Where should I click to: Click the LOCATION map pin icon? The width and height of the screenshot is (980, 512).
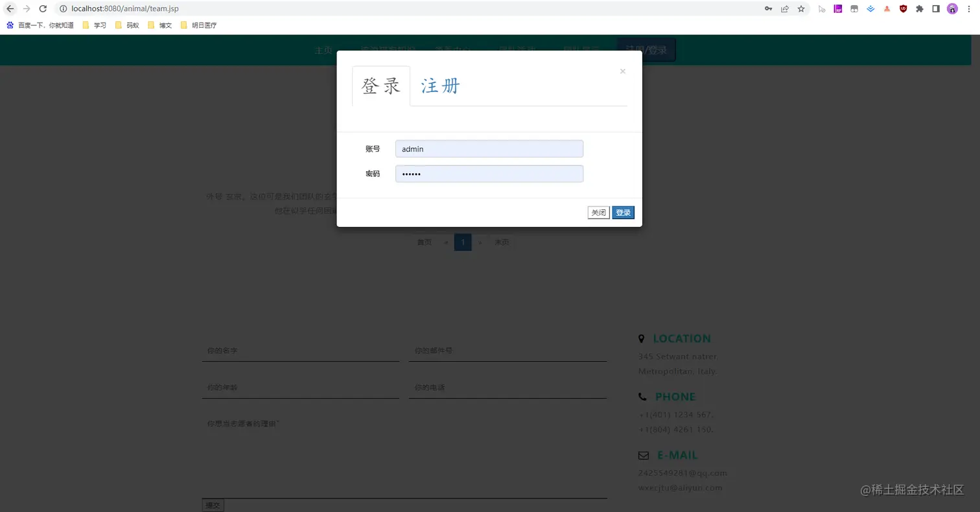coord(642,338)
